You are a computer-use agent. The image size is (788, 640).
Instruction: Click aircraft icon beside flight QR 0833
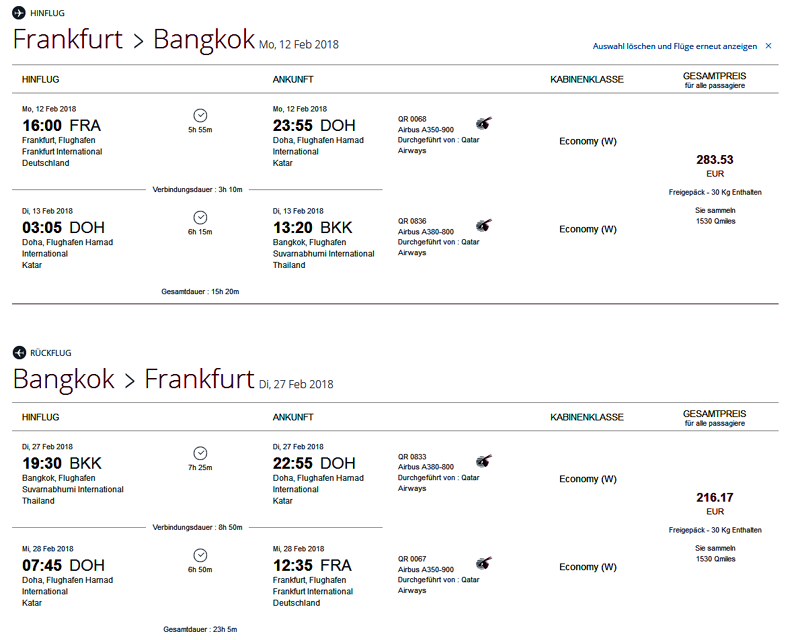pyautogui.click(x=484, y=461)
